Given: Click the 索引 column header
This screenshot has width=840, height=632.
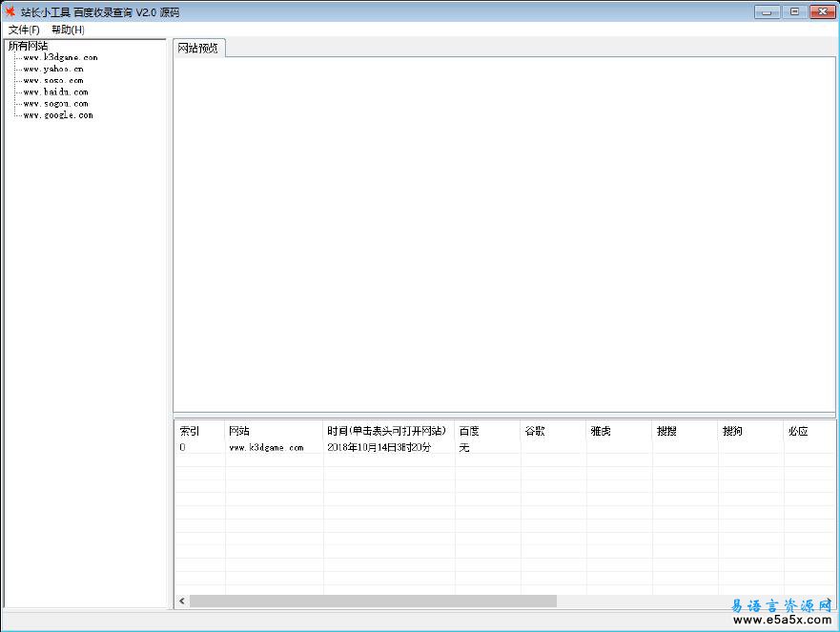Looking at the screenshot, I should coord(200,431).
